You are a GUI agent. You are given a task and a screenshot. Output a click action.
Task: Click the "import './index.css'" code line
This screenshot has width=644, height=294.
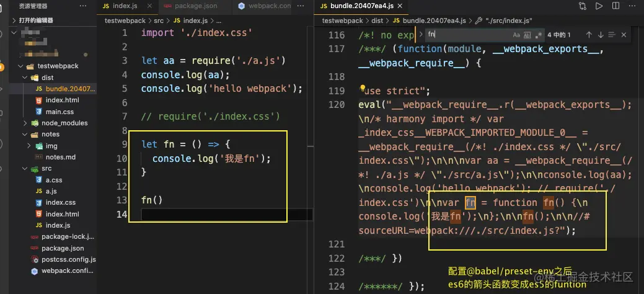coord(196,32)
